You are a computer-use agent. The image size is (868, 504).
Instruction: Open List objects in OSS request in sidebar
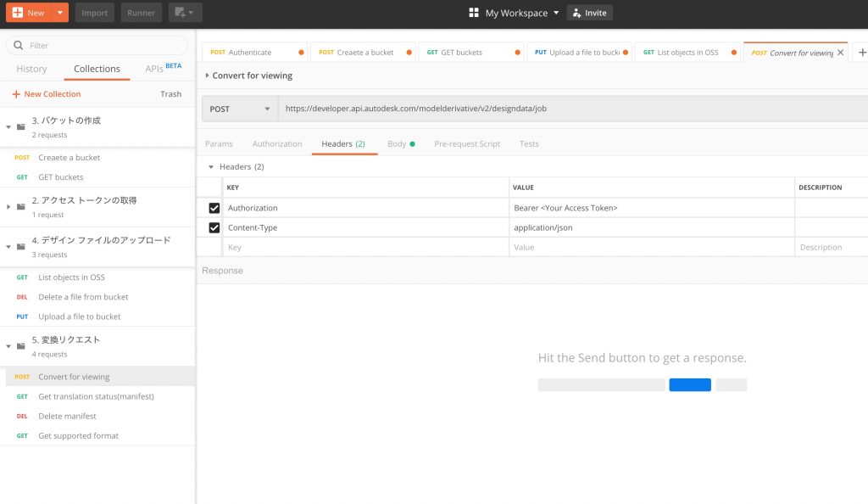pyautogui.click(x=71, y=277)
